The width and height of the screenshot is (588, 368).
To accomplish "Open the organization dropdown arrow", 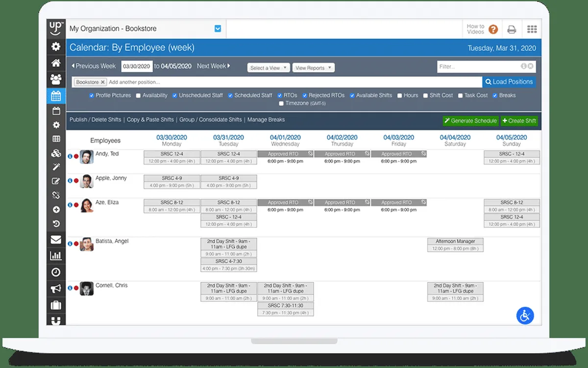I will [218, 29].
